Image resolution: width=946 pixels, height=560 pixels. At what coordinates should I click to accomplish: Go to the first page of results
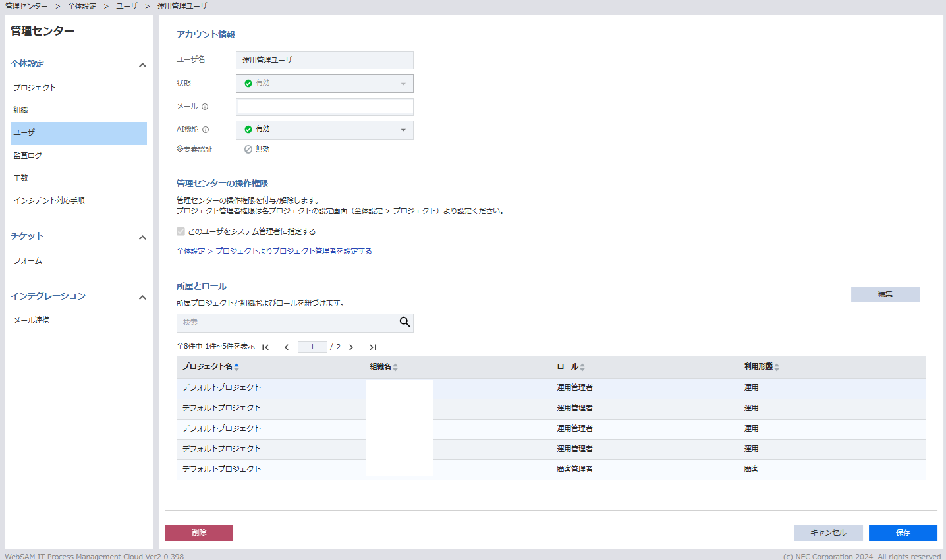pos(265,347)
